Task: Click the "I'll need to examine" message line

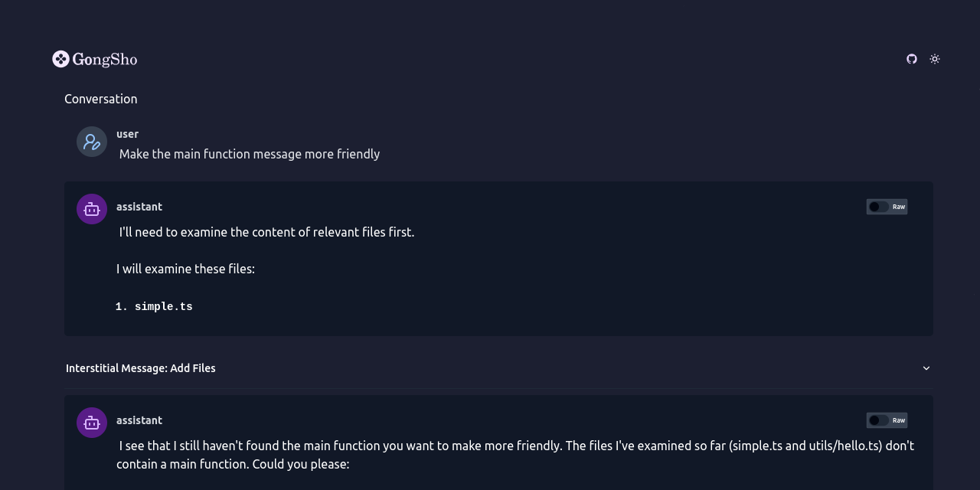Action: (x=266, y=232)
